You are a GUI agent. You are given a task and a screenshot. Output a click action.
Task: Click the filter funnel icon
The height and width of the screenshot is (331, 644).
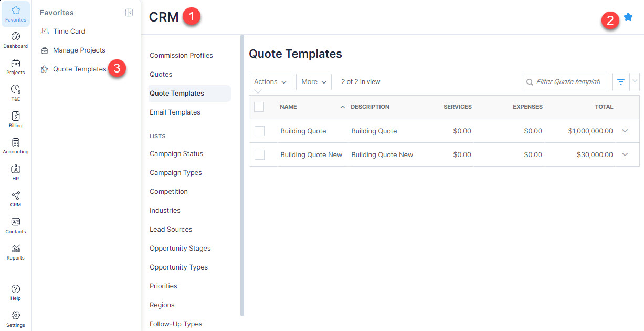pos(621,82)
